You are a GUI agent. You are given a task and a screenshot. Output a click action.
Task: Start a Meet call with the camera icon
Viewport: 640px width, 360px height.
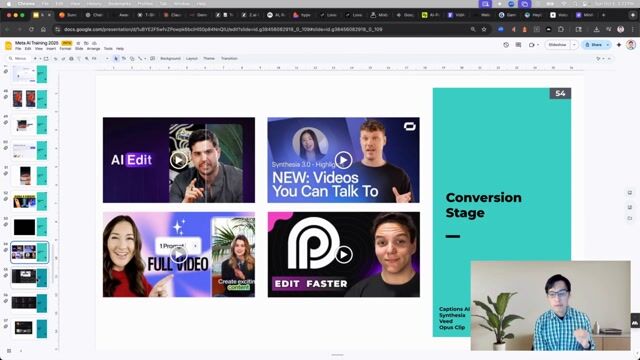click(531, 45)
